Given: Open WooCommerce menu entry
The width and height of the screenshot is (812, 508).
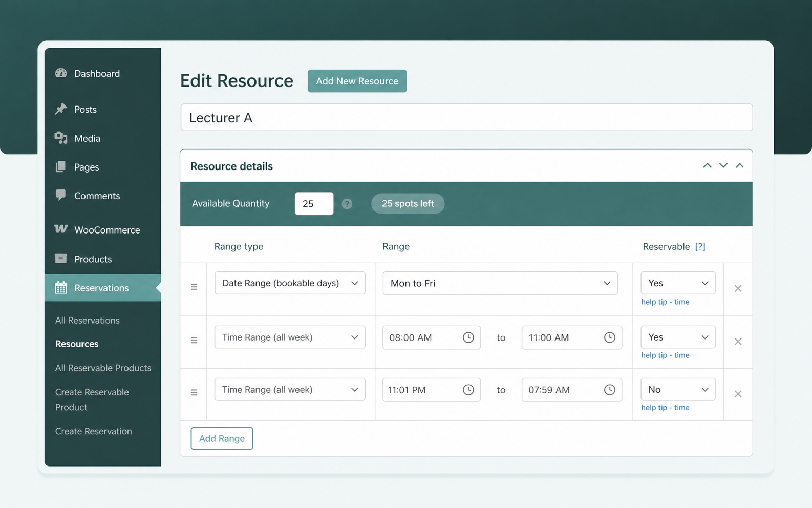Looking at the screenshot, I should [x=102, y=230].
